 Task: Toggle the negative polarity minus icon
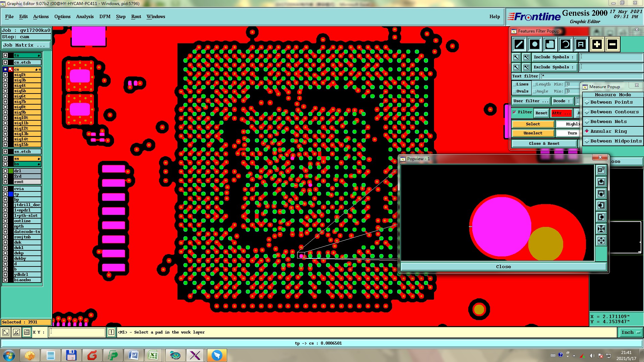click(x=612, y=44)
